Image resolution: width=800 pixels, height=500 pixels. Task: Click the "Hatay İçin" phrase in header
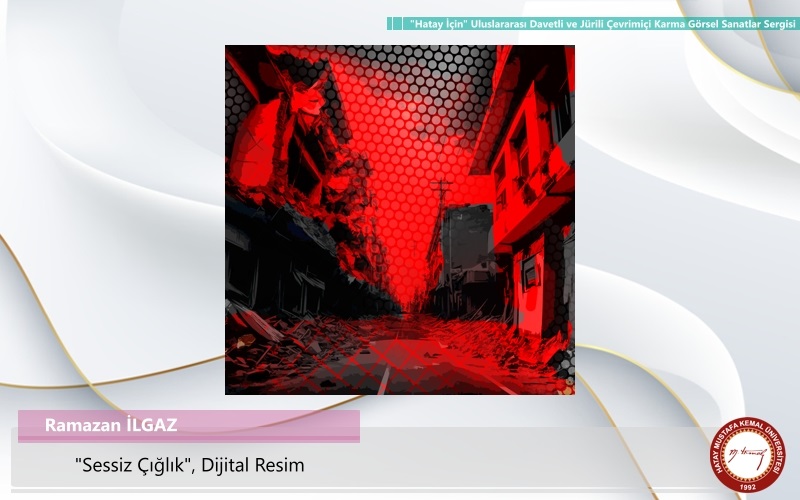436,23
